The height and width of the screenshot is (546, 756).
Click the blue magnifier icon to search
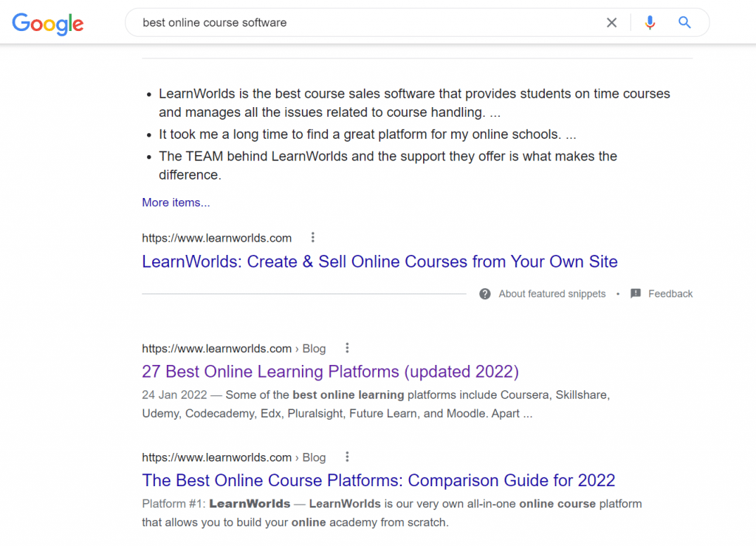click(684, 22)
